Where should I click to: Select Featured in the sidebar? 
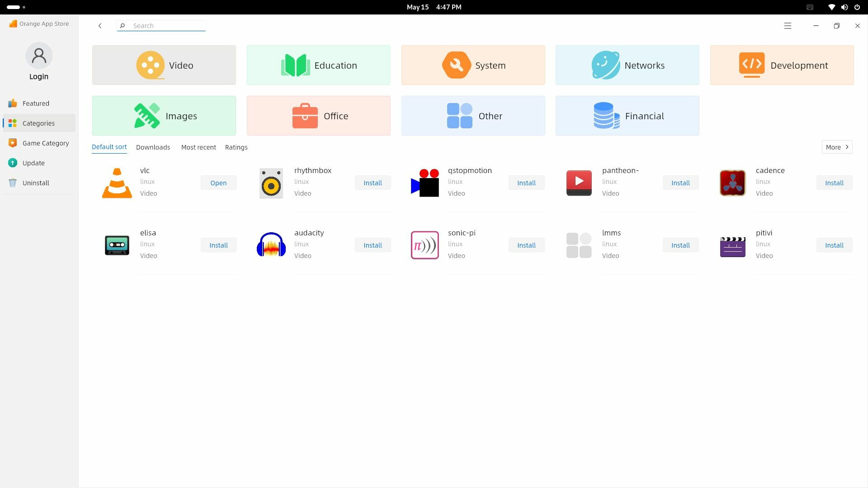tap(39, 103)
